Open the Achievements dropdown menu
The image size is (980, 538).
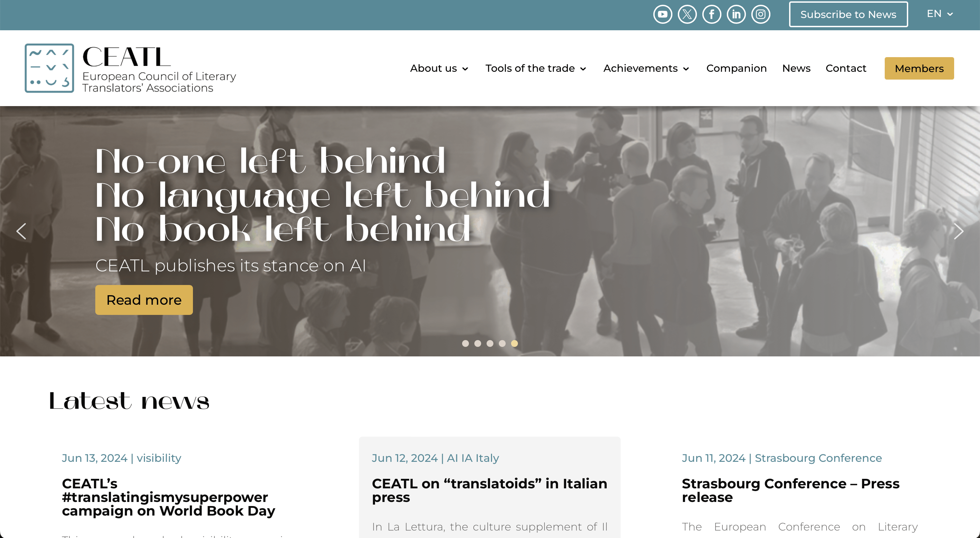coord(646,68)
